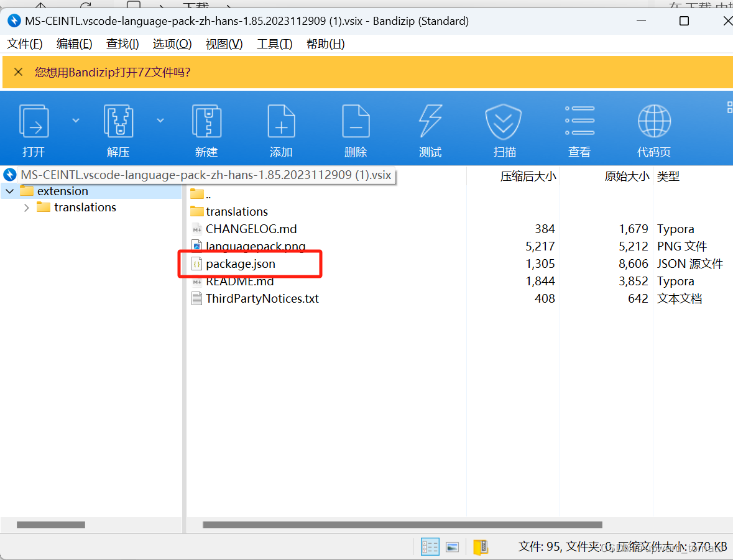Open the 选项(O) menu
The width and height of the screenshot is (733, 560).
pos(172,44)
